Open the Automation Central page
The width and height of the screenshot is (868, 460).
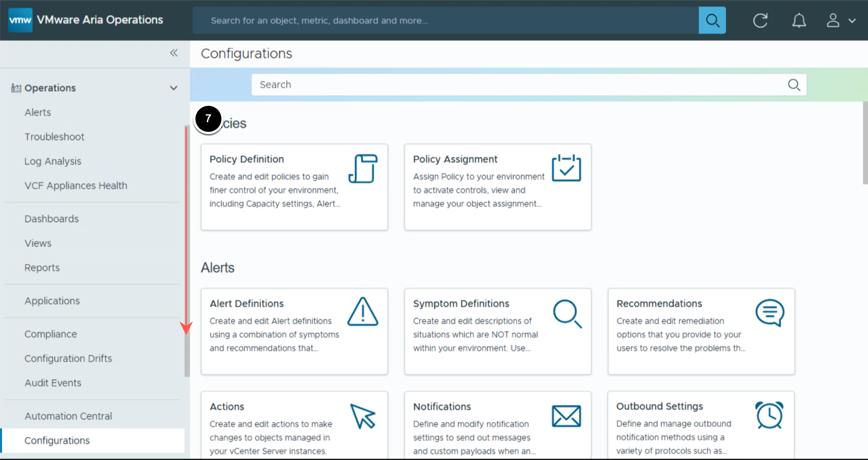pyautogui.click(x=68, y=416)
